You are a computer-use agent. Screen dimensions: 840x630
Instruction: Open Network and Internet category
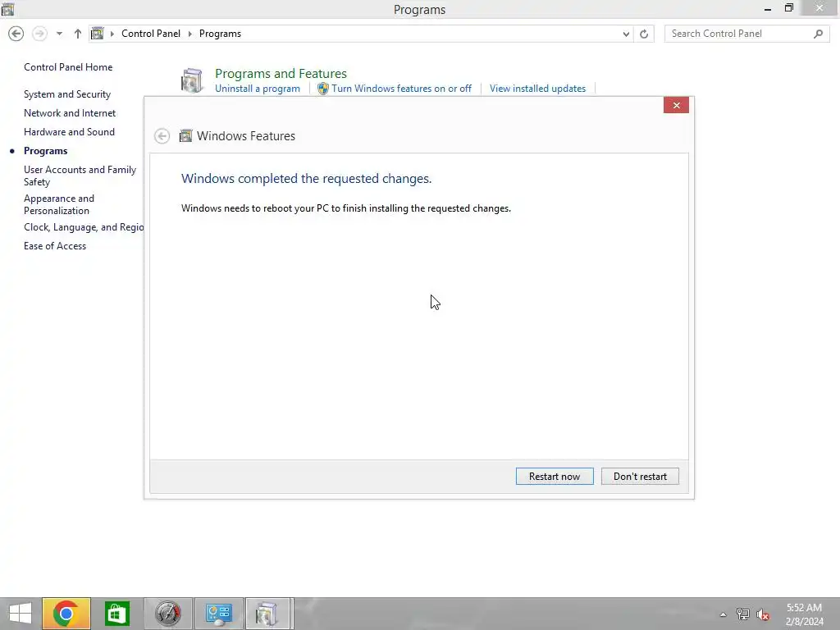tap(70, 113)
